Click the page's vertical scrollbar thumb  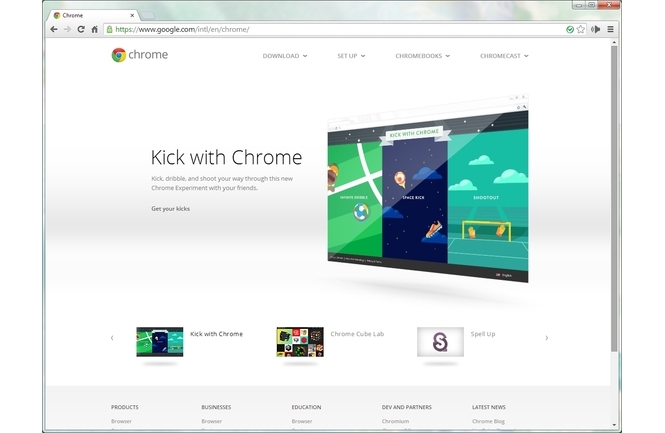[614, 198]
